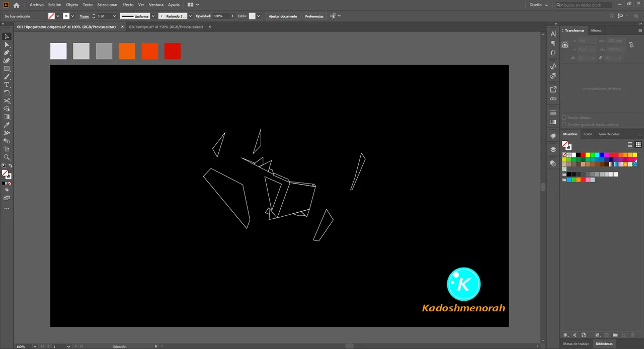Switch to Bibliotecas tab at bottom
The height and width of the screenshot is (349, 644).
(604, 343)
